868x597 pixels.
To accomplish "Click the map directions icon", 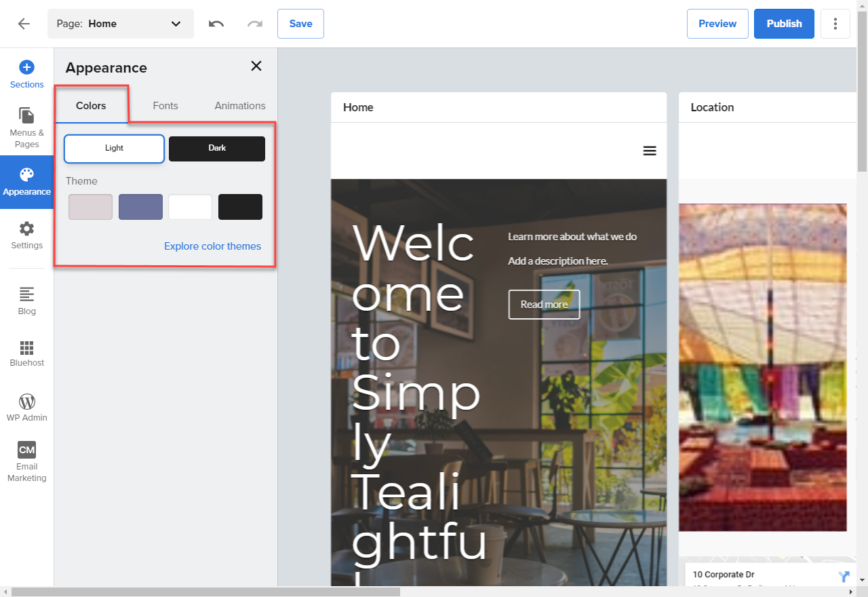I will (844, 577).
